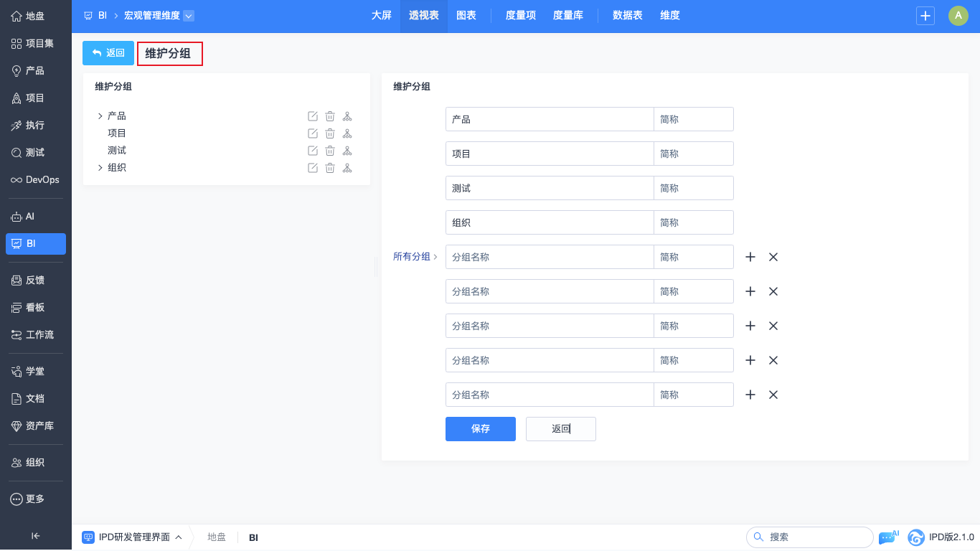
Task: Click the blue 保存 button
Action: tap(481, 429)
